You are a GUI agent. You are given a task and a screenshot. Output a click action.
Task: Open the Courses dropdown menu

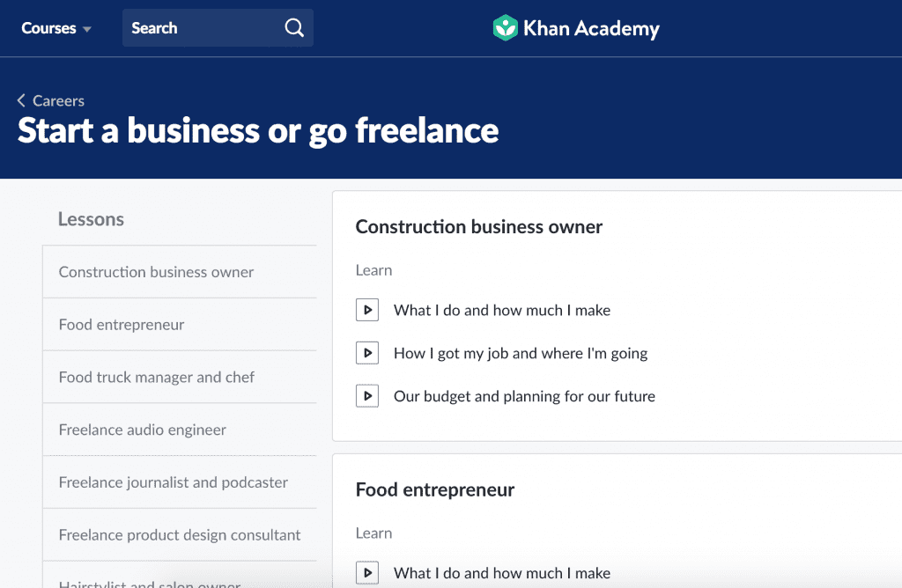click(56, 28)
